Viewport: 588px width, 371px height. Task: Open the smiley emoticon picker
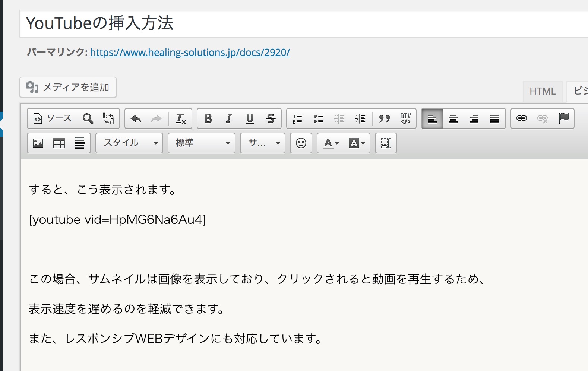[x=301, y=143]
